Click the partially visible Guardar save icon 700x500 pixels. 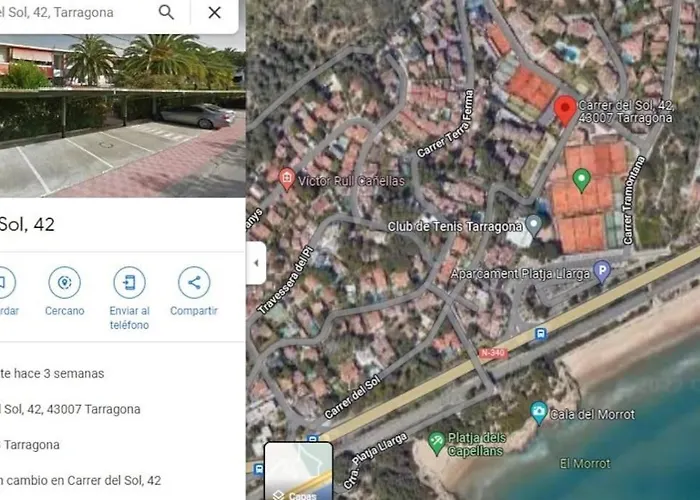[x=6, y=282]
